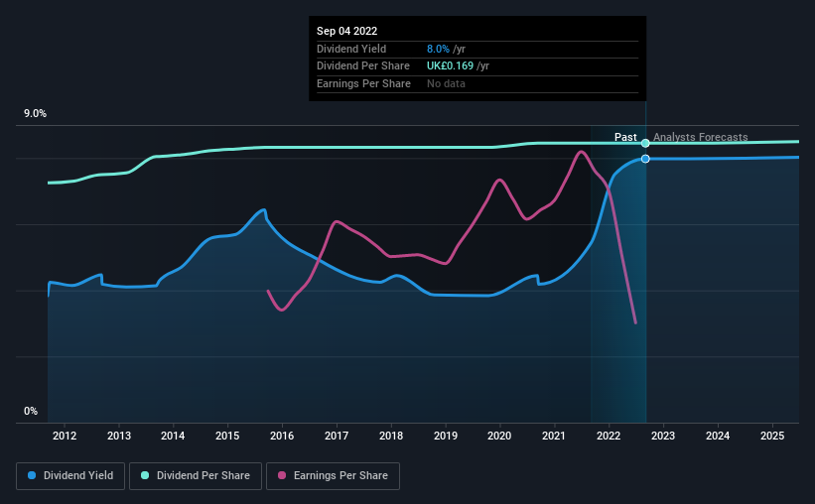
Task: Click the 0% y-axis label
Action: coord(31,412)
